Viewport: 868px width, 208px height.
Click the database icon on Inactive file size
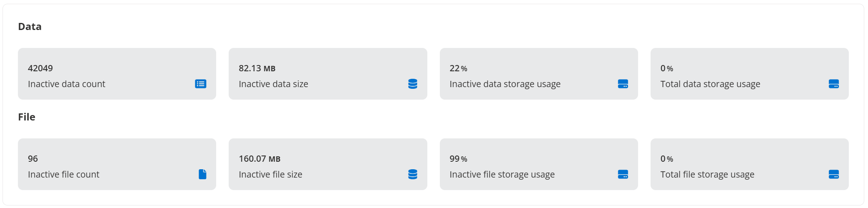pyautogui.click(x=413, y=174)
